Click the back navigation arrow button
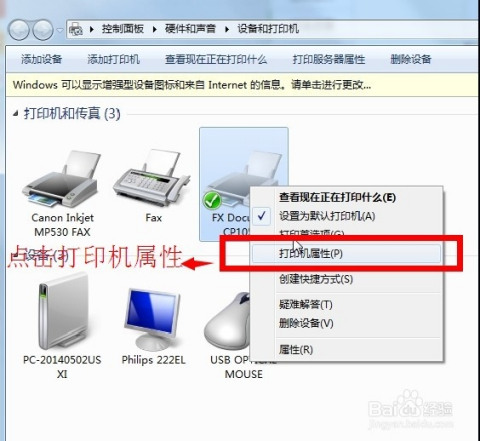The height and width of the screenshot is (441, 480). pos(20,30)
